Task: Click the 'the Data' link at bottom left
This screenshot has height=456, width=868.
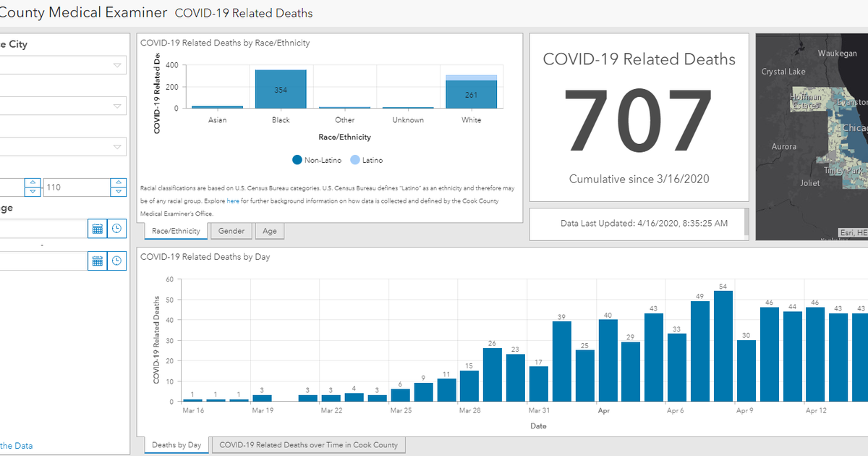Action: point(17,445)
